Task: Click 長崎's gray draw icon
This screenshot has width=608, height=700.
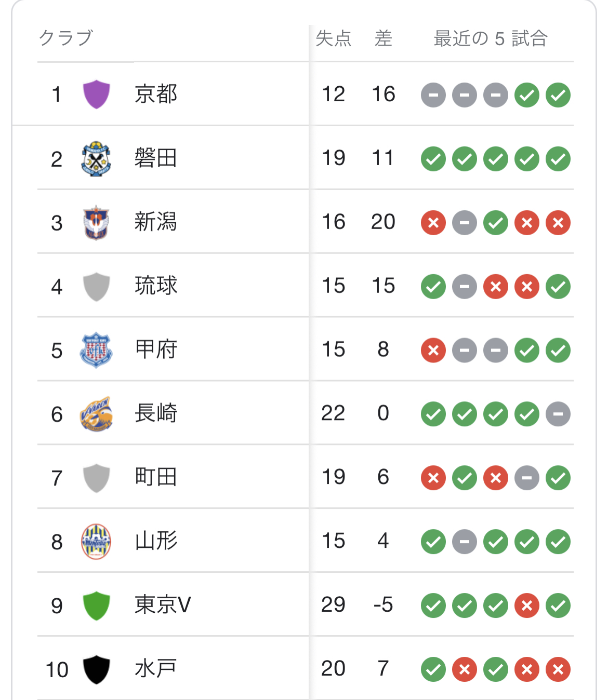Action: 558,414
